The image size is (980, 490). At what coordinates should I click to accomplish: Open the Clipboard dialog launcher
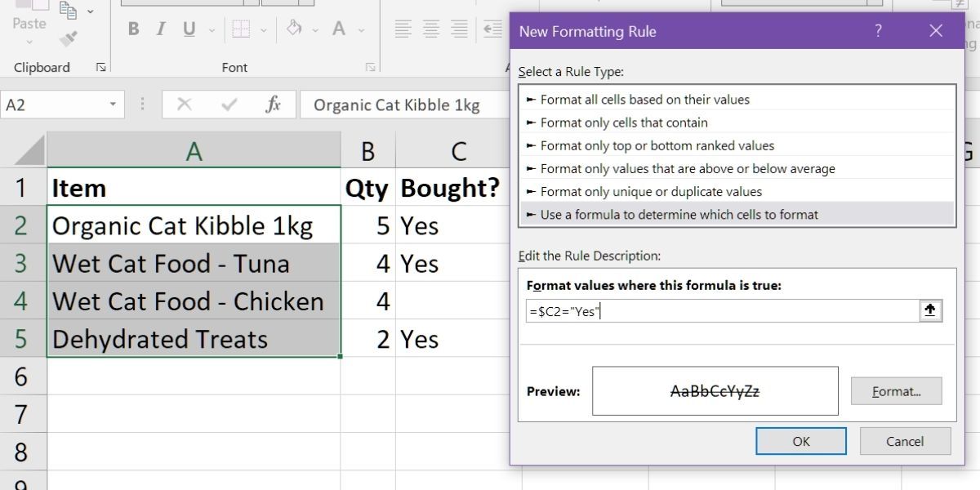point(101,68)
